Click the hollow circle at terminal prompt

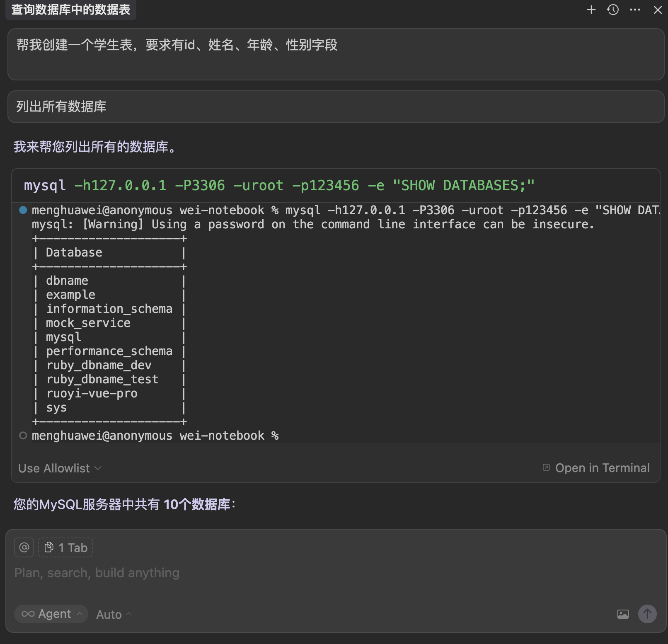pos(23,436)
